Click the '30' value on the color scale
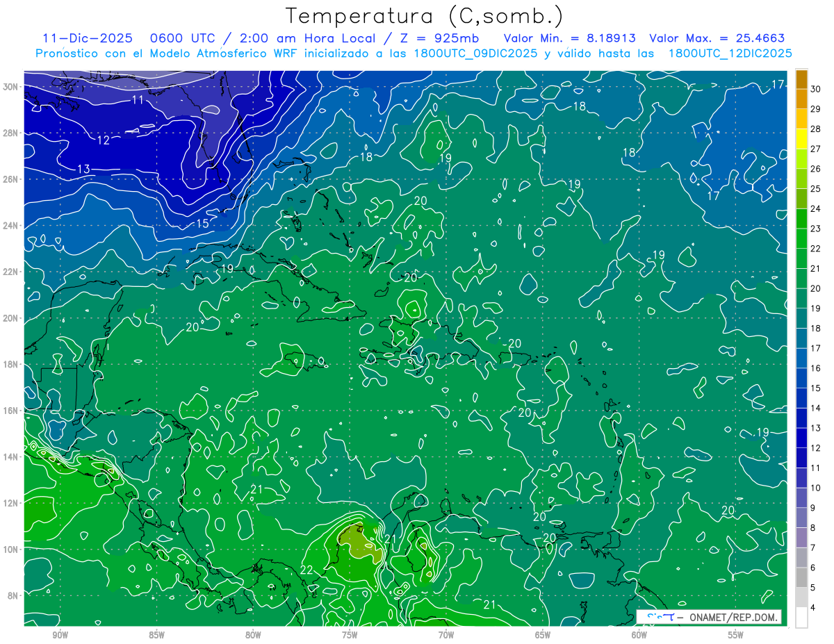Image resolution: width=834 pixels, height=644 pixels. click(815, 88)
